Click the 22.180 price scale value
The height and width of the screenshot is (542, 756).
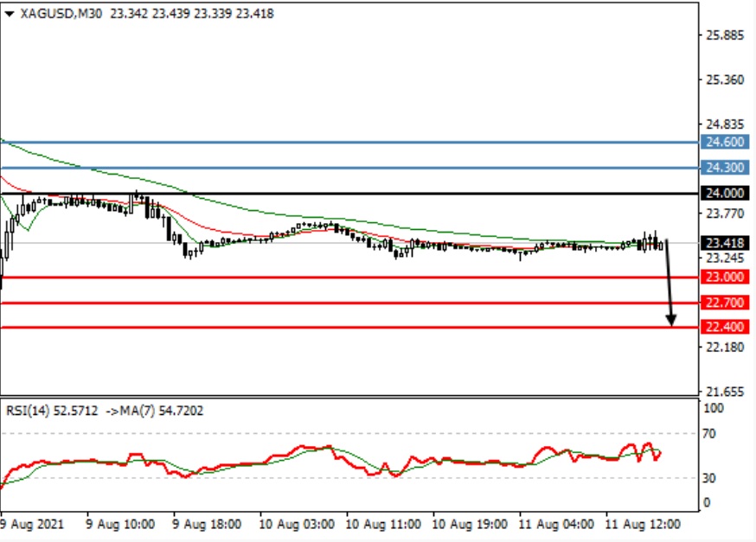click(x=725, y=348)
